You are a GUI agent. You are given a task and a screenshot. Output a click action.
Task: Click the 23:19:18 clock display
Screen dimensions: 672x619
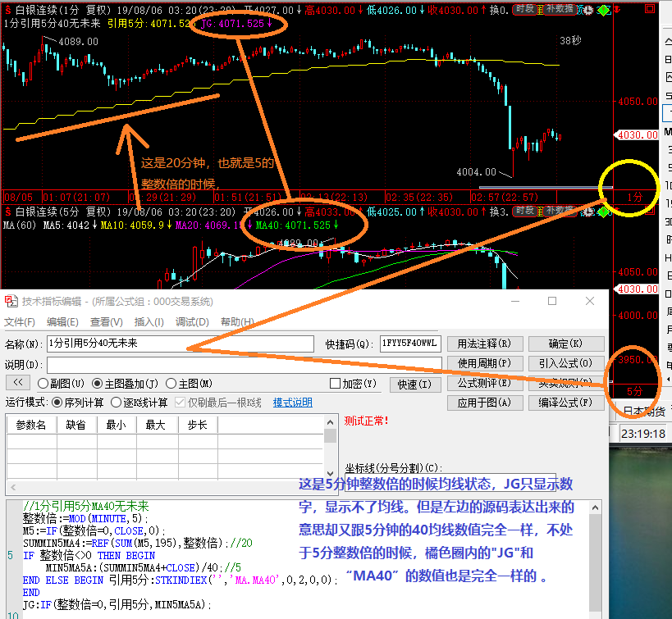tap(642, 434)
